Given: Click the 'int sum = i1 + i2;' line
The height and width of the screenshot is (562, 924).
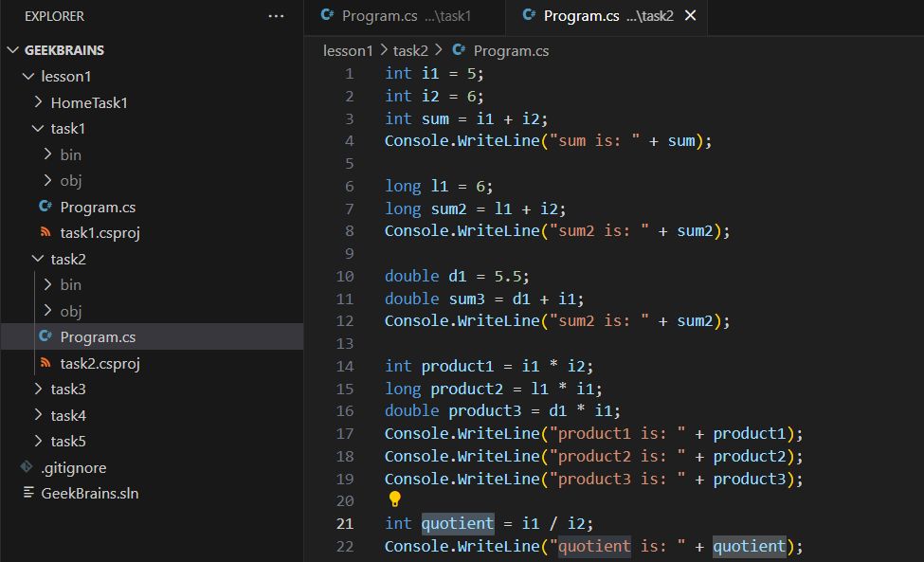Looking at the screenshot, I should 466,118.
